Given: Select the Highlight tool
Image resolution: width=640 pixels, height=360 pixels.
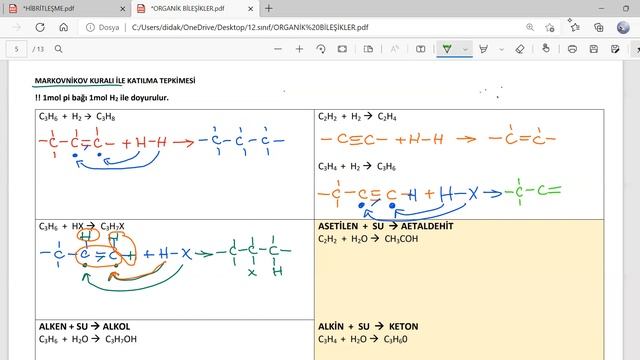Looking at the screenshot, I should (484, 49).
